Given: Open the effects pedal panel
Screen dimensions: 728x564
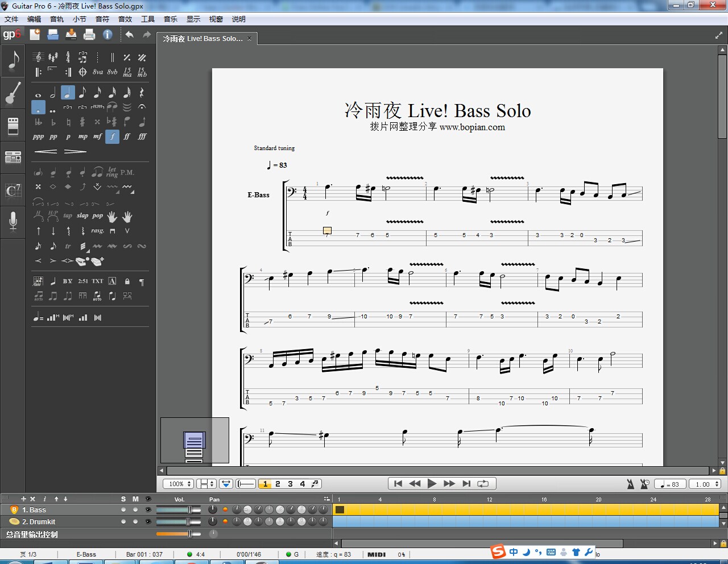Looking at the screenshot, I should (13, 126).
